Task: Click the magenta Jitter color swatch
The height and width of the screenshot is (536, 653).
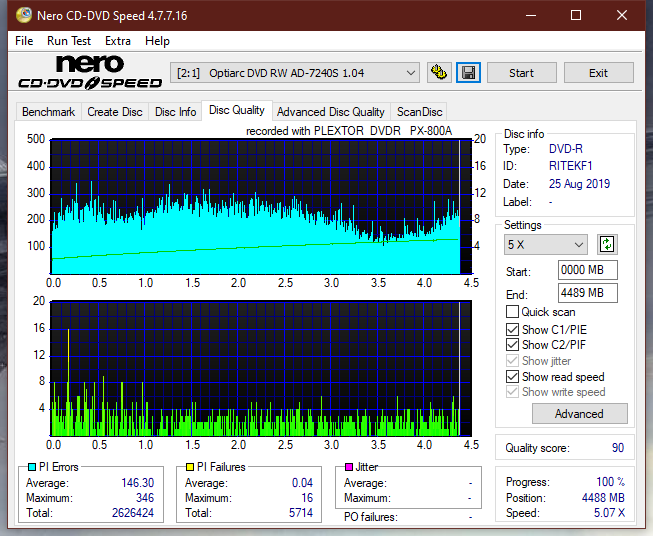Action: (x=349, y=467)
